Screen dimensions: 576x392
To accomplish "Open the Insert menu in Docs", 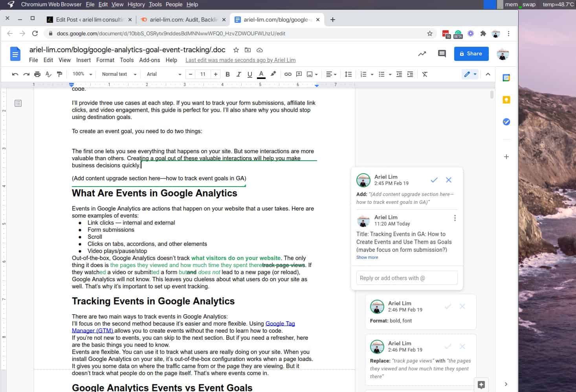I will (x=83, y=60).
